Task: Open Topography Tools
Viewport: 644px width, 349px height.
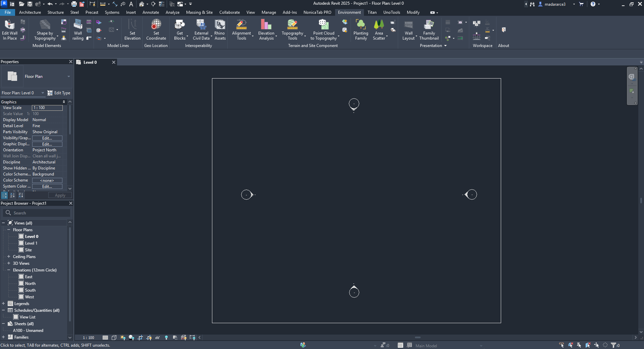Action: point(292,30)
